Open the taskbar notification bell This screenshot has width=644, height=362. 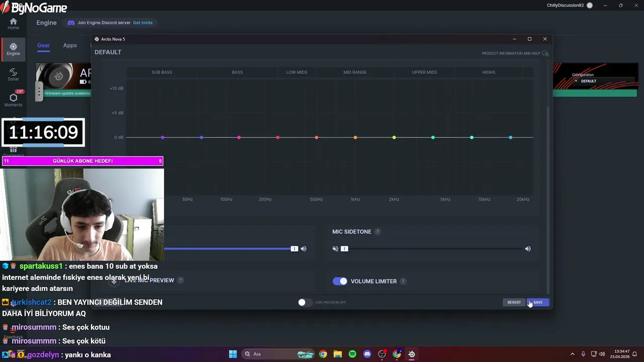click(x=635, y=354)
